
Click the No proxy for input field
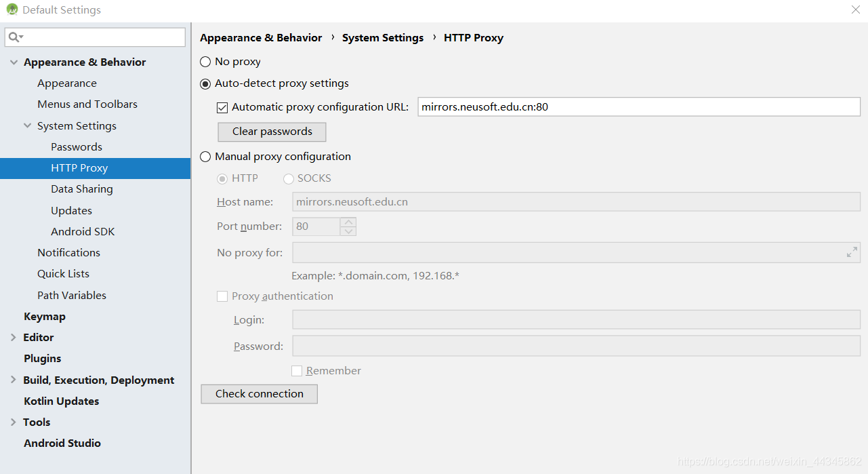(x=576, y=253)
